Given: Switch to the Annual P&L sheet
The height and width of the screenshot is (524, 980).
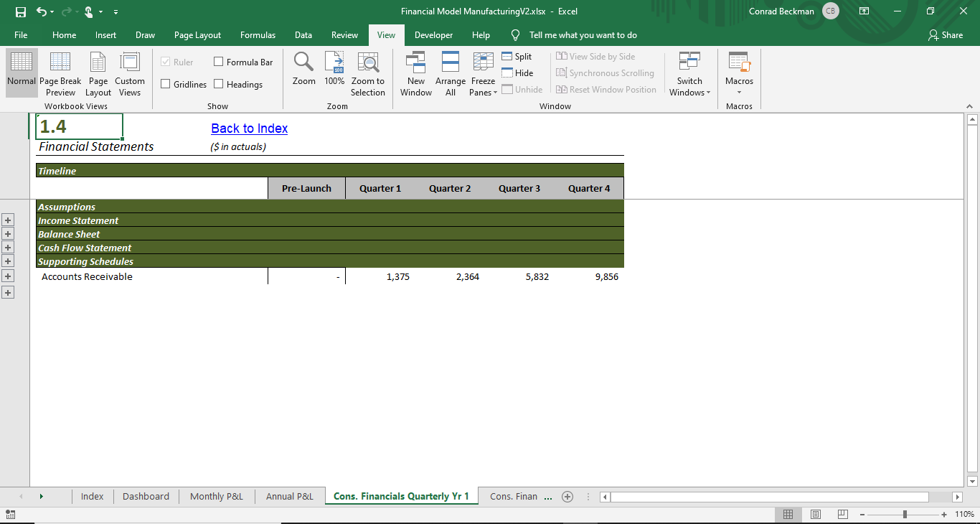Looking at the screenshot, I should (x=290, y=496).
